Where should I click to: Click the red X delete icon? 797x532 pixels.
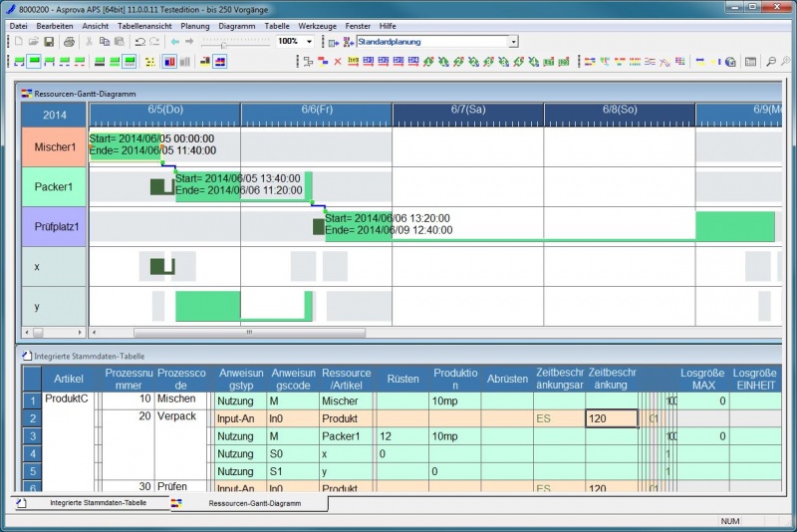pos(338,61)
